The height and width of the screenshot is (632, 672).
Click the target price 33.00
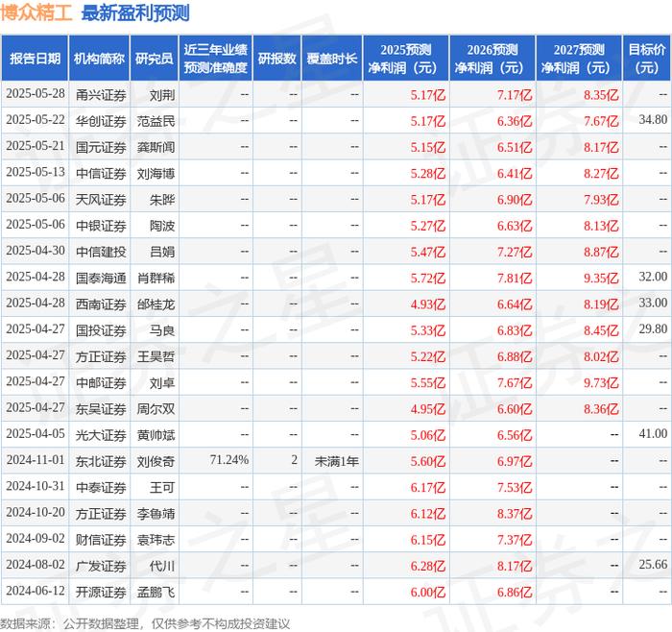point(653,303)
